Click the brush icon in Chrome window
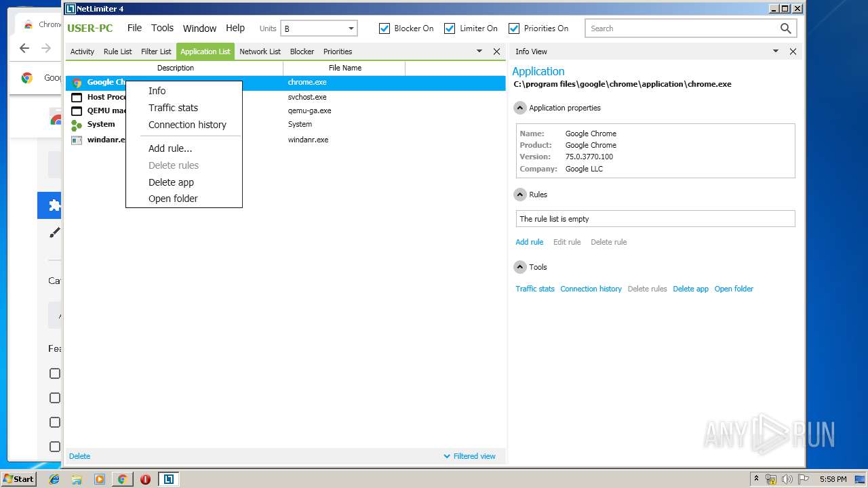Screen dimensions: 868x488 (x=55, y=232)
